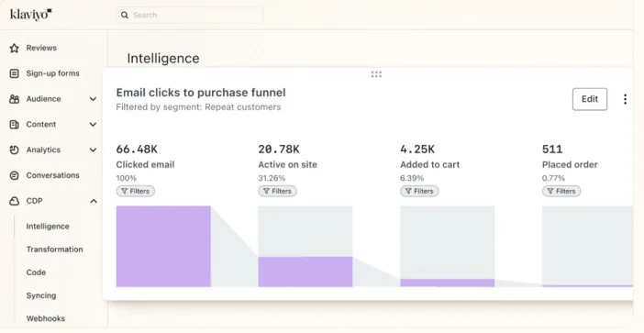Image resolution: width=644 pixels, height=333 pixels.
Task: Click the Active on site purple bar
Action: click(305, 272)
